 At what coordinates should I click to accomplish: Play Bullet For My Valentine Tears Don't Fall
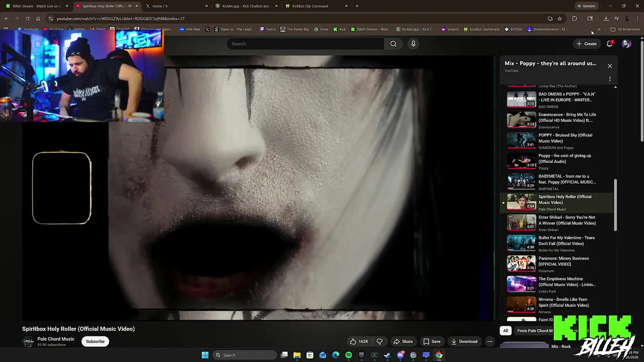click(557, 243)
